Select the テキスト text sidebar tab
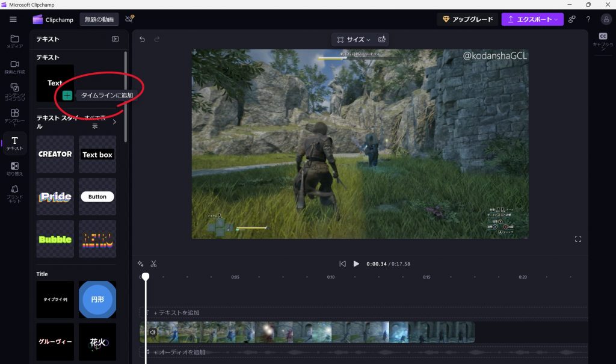This screenshot has width=616, height=364. (14, 143)
